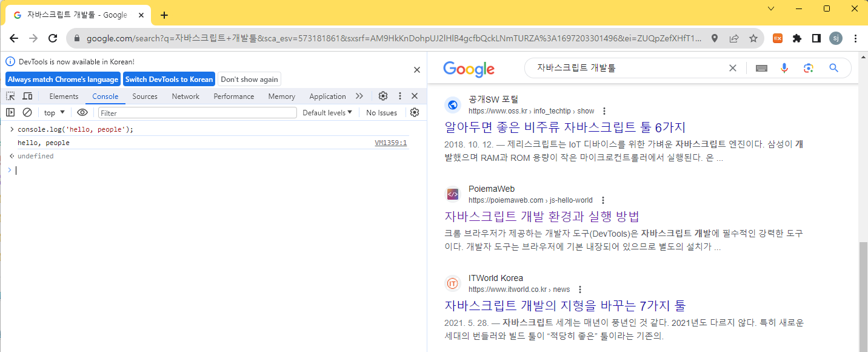Select the inspect element picker icon
This screenshot has width=868, height=352.
10,96
